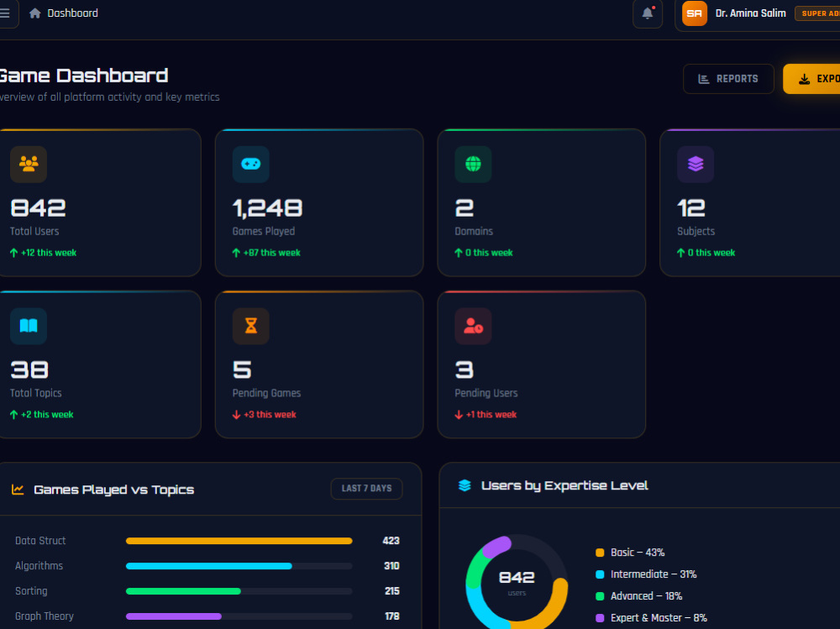This screenshot has width=840, height=629.
Task: Click the Games Played value 1,248
Action: coord(267,208)
